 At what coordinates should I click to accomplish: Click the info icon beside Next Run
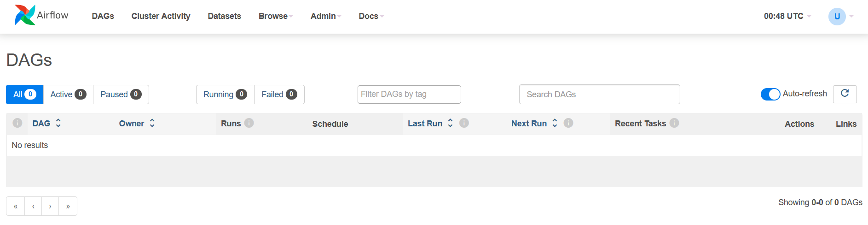click(x=568, y=123)
